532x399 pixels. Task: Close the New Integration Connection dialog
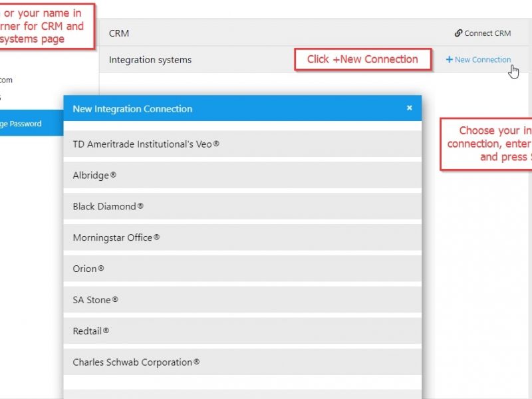[410, 108]
